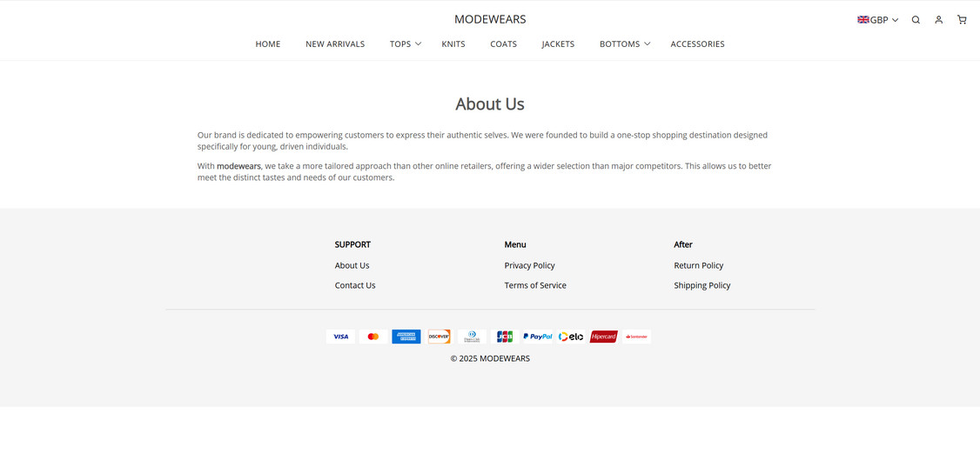
Task: Expand the Bottoms menu chevron
Action: pos(647,43)
